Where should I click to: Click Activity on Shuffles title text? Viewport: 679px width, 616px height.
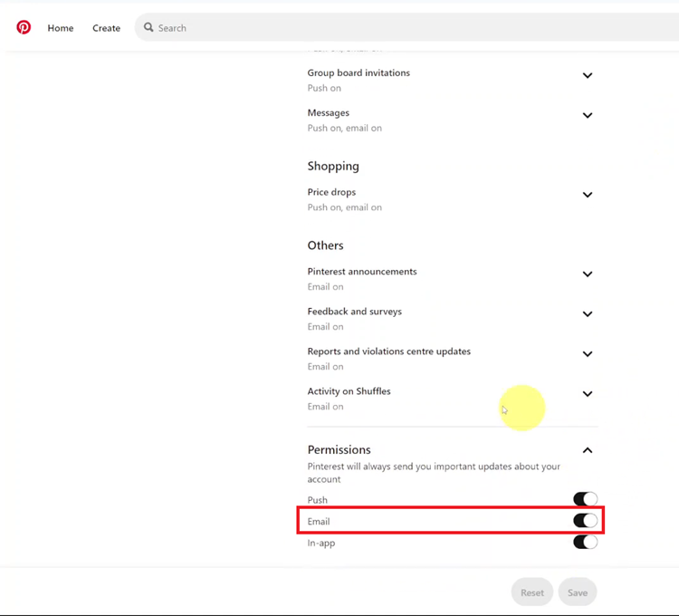[349, 391]
